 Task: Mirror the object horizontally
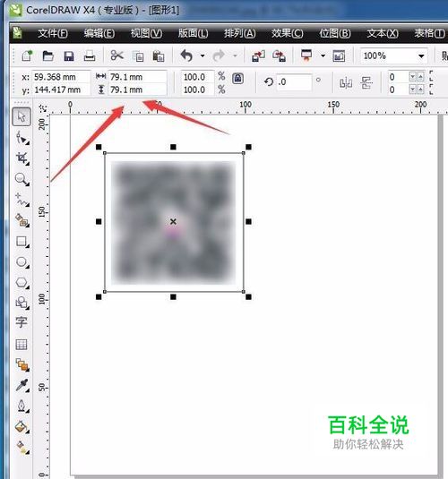pos(346,82)
